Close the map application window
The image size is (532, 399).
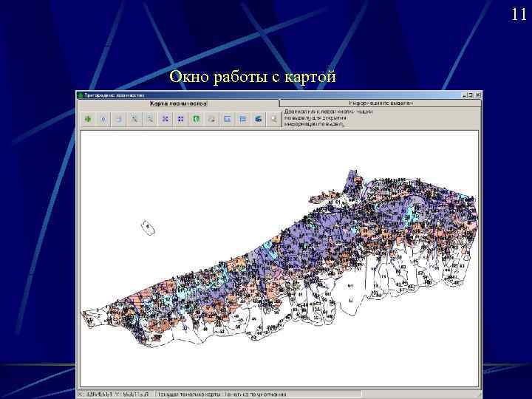pos(478,95)
